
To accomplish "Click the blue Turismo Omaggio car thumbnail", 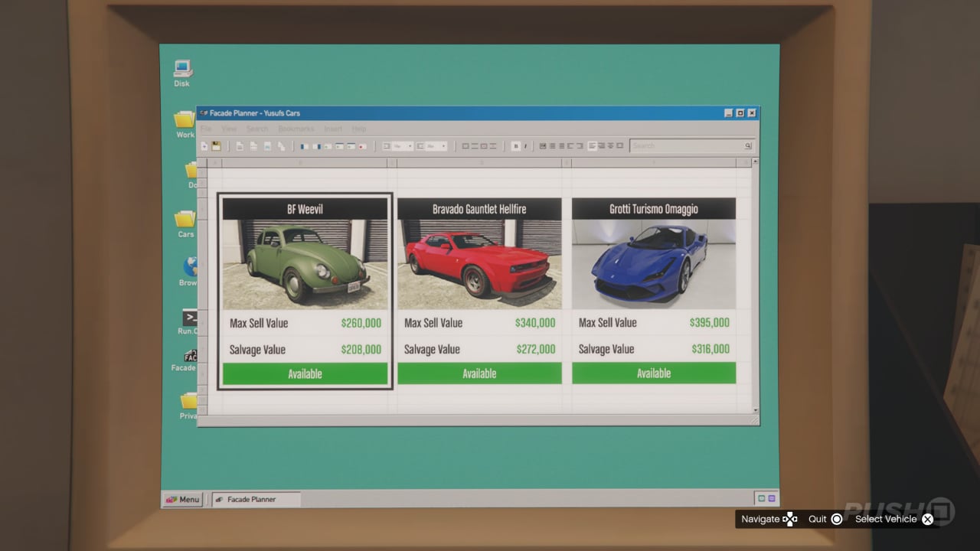I will 654,264.
